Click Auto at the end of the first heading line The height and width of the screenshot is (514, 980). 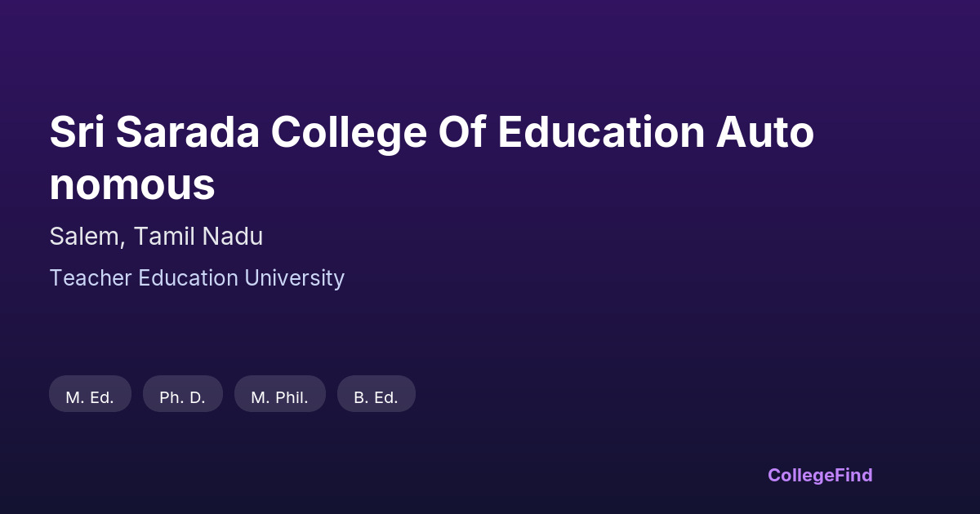(765, 132)
